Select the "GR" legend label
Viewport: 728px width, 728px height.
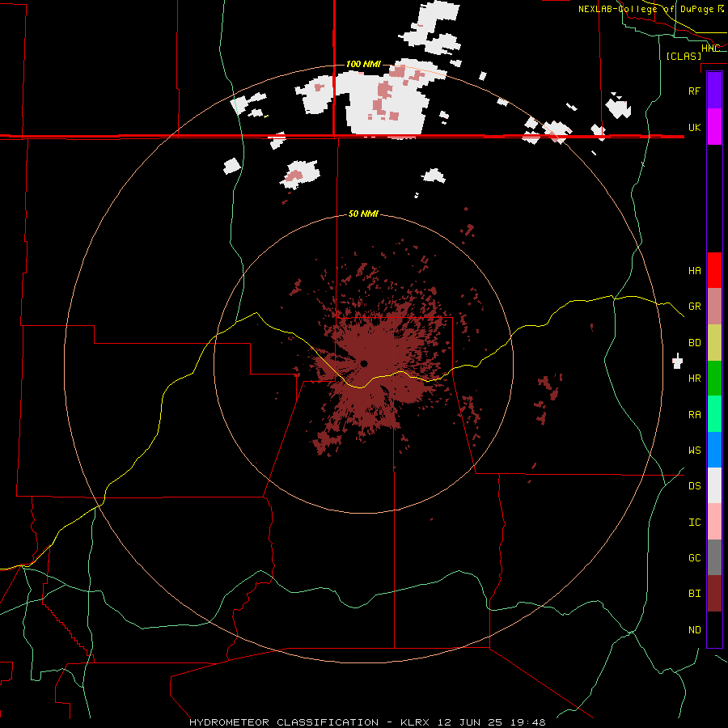[694, 307]
